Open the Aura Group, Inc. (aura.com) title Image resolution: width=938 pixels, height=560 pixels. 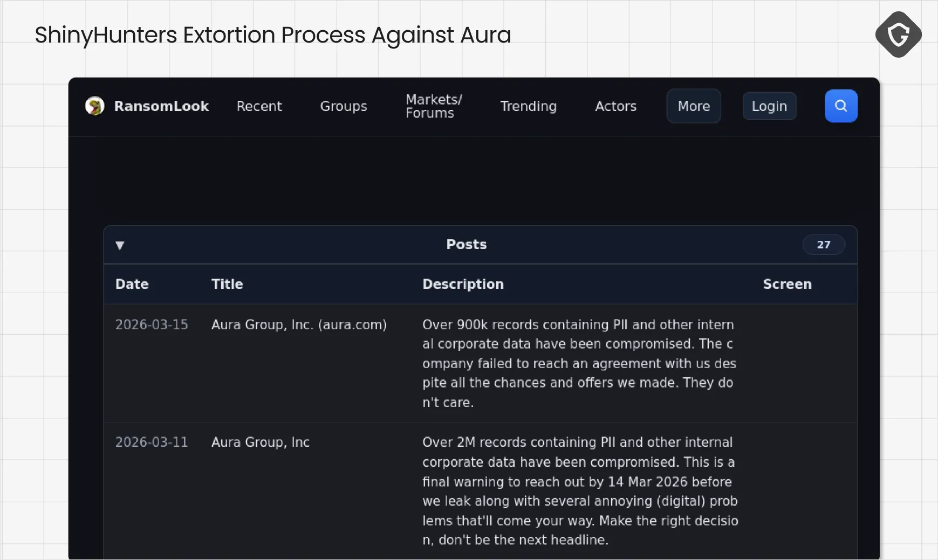coord(299,324)
